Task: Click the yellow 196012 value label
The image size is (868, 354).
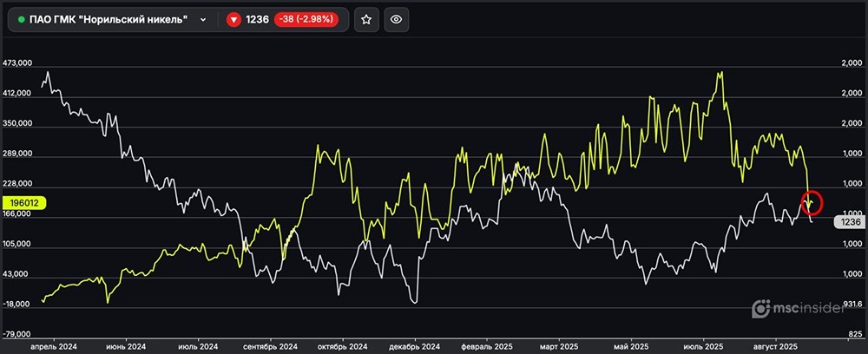Action: [23, 203]
